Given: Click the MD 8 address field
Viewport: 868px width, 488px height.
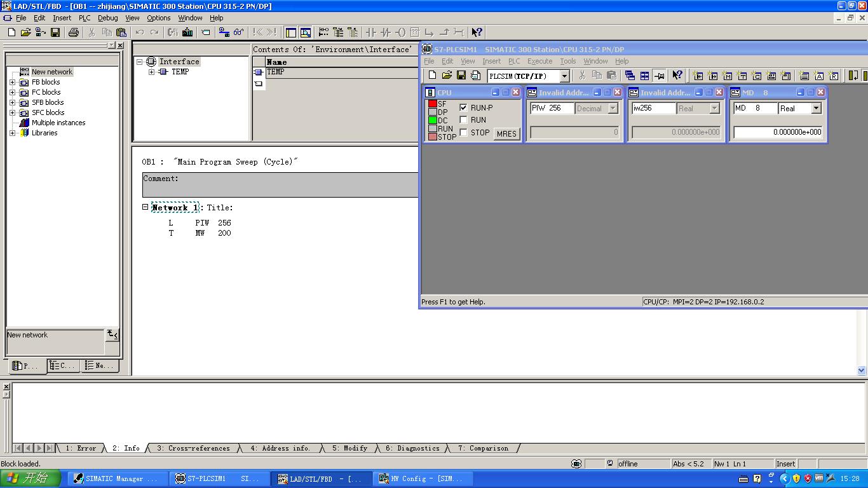Looking at the screenshot, I should (755, 109).
